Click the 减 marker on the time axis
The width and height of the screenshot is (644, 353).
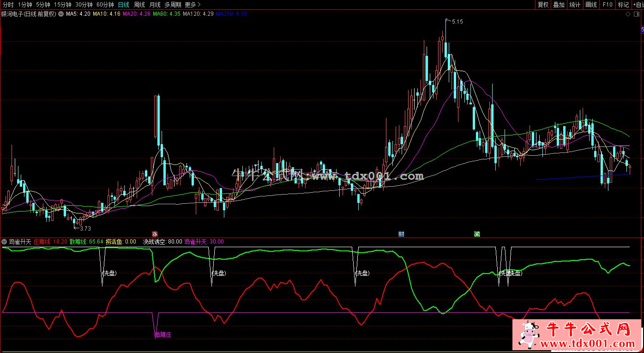click(476, 234)
